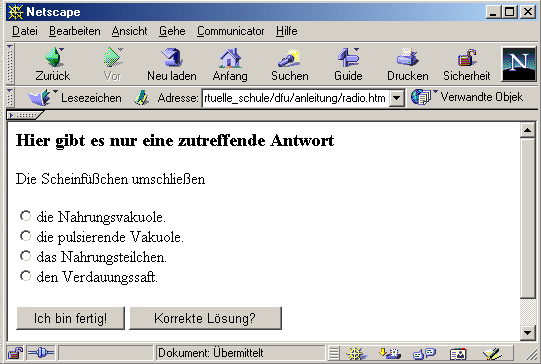
Task: Submit with 'Ich bin fertig!' button
Action: (70, 318)
